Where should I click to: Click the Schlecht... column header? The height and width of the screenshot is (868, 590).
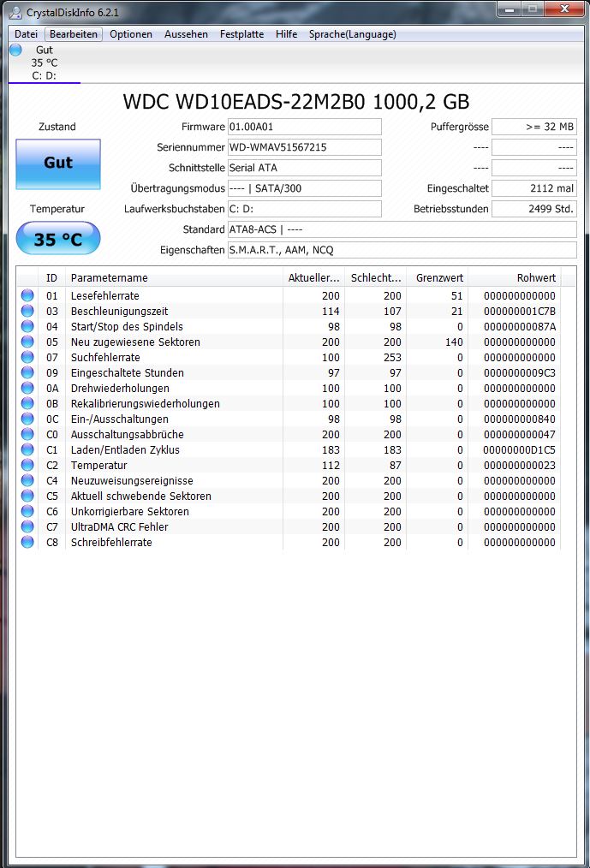(376, 278)
